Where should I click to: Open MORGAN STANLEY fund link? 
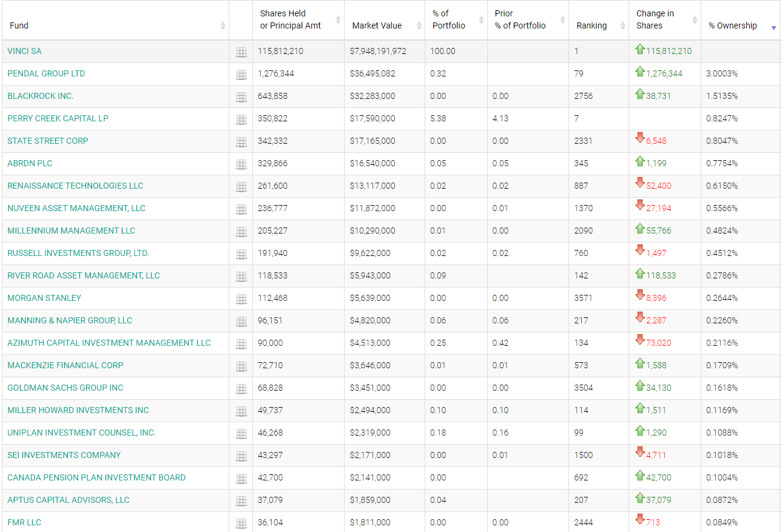(44, 298)
